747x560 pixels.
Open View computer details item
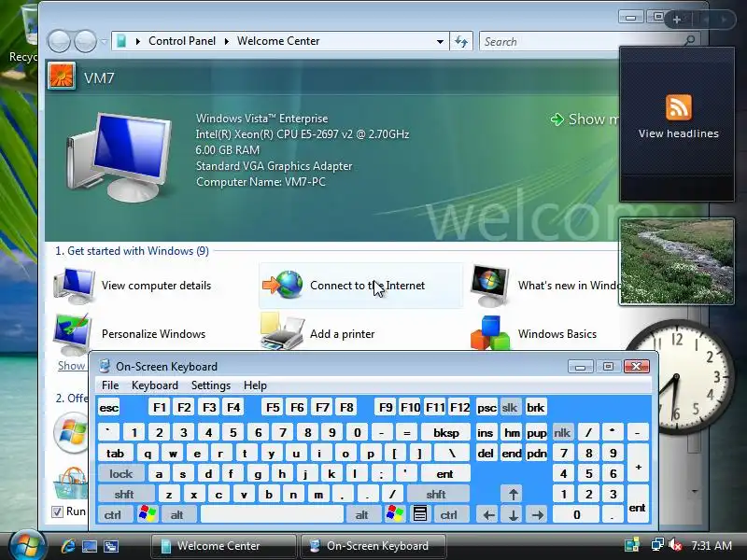pos(133,286)
